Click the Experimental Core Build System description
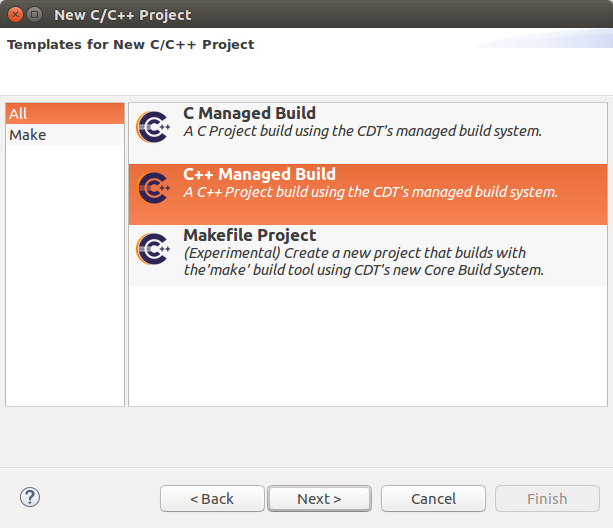 (x=364, y=262)
